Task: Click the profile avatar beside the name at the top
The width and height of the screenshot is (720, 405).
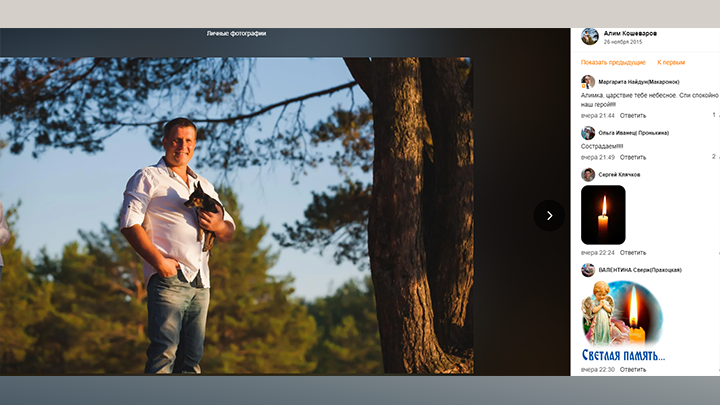Action: tap(590, 37)
